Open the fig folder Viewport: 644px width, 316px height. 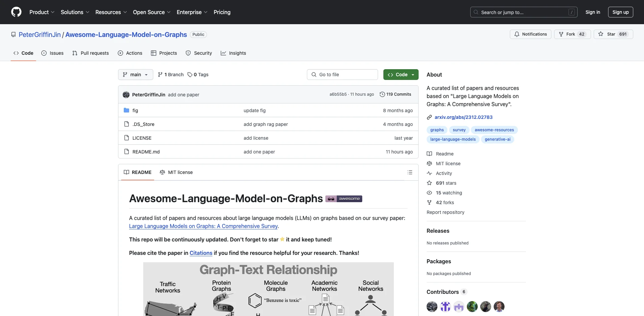pos(135,110)
